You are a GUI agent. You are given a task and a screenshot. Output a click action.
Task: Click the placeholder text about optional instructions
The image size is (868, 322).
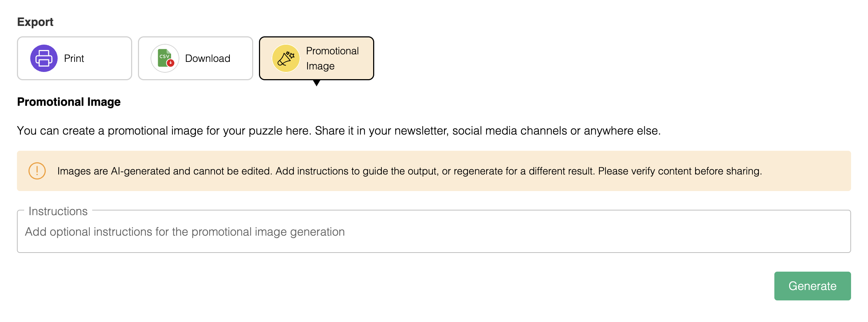[185, 232]
